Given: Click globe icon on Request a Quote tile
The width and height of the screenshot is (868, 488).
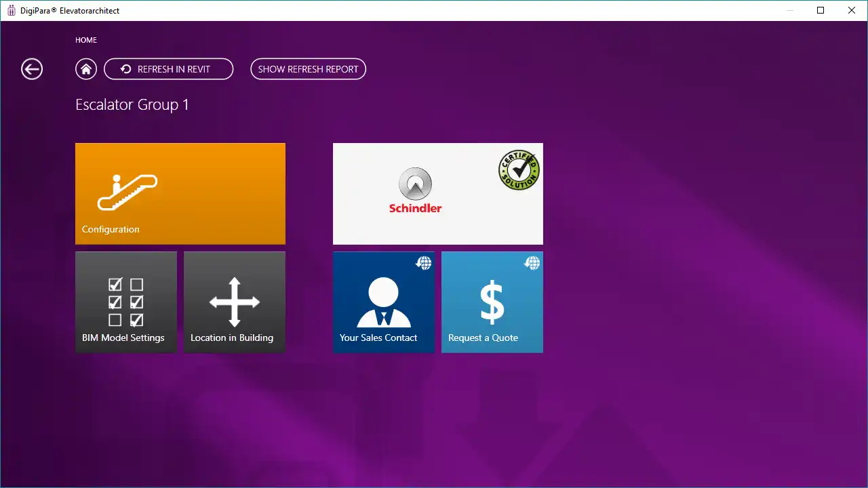Looking at the screenshot, I should point(532,263).
